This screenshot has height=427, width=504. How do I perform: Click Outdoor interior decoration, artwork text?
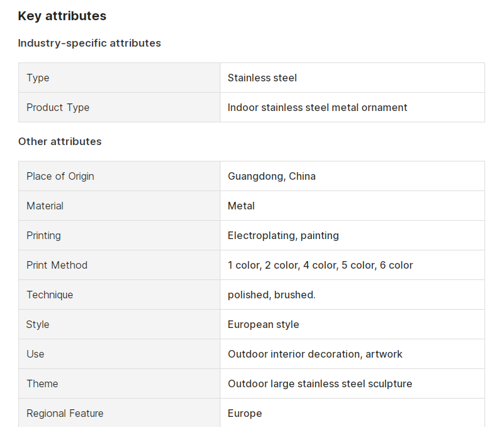(315, 354)
